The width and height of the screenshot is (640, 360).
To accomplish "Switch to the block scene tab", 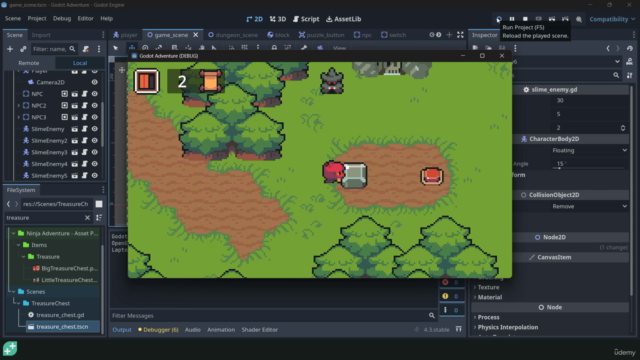I will click(278, 35).
